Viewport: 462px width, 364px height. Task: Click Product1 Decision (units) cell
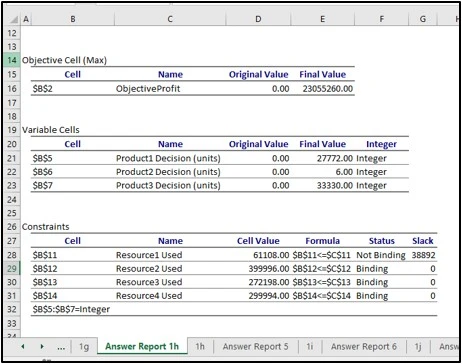168,158
